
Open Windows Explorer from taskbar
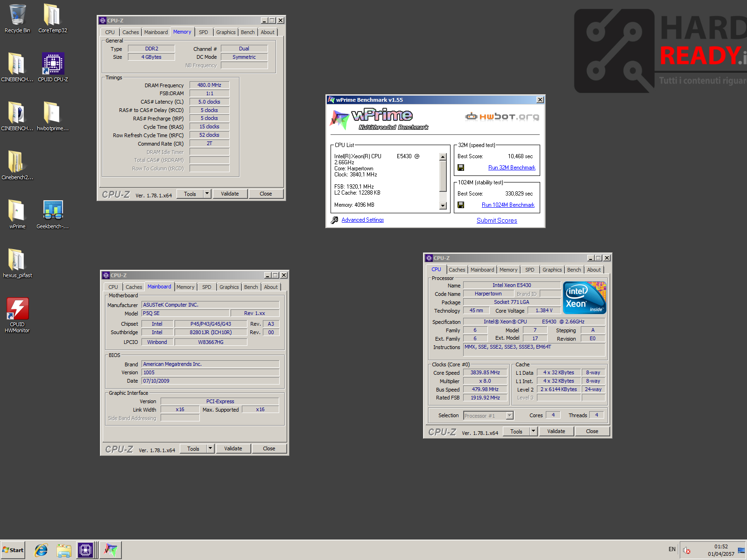pyautogui.click(x=63, y=550)
